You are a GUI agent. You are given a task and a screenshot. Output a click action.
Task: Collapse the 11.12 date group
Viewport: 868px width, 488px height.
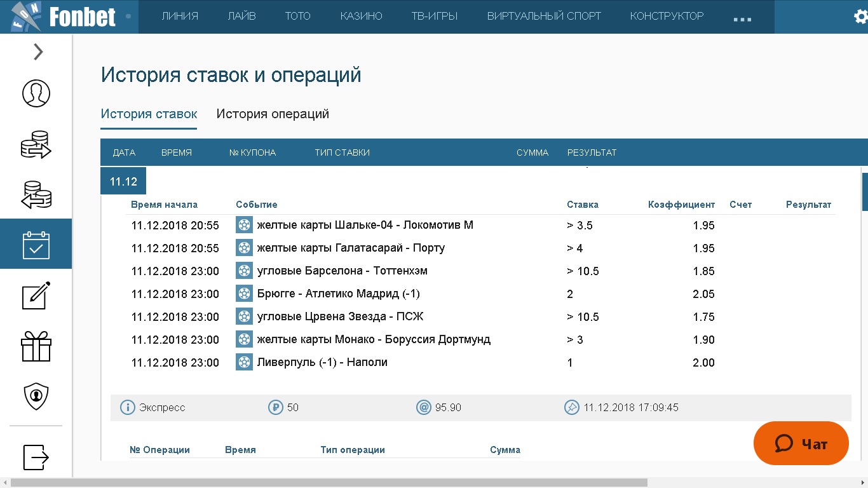click(123, 182)
